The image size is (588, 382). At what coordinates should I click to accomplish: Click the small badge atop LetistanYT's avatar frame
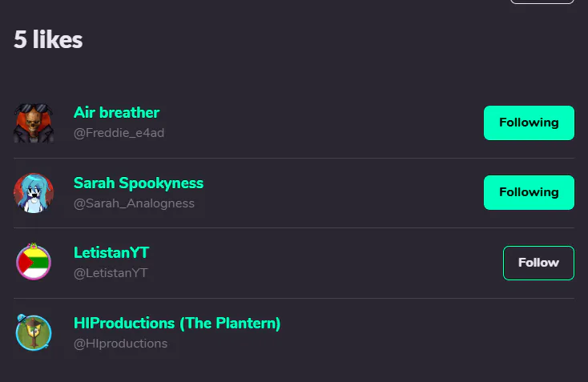pyautogui.click(x=34, y=246)
